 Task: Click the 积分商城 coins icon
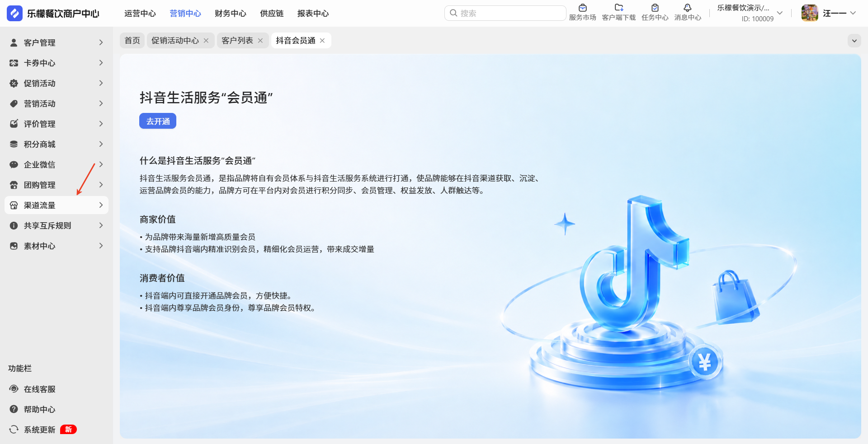coord(14,144)
